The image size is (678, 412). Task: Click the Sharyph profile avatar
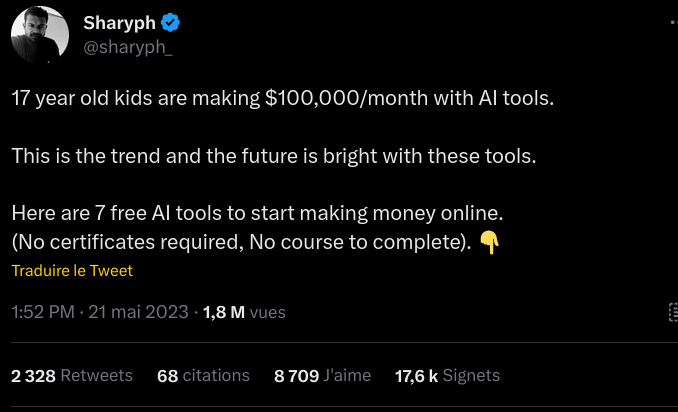(x=40, y=37)
